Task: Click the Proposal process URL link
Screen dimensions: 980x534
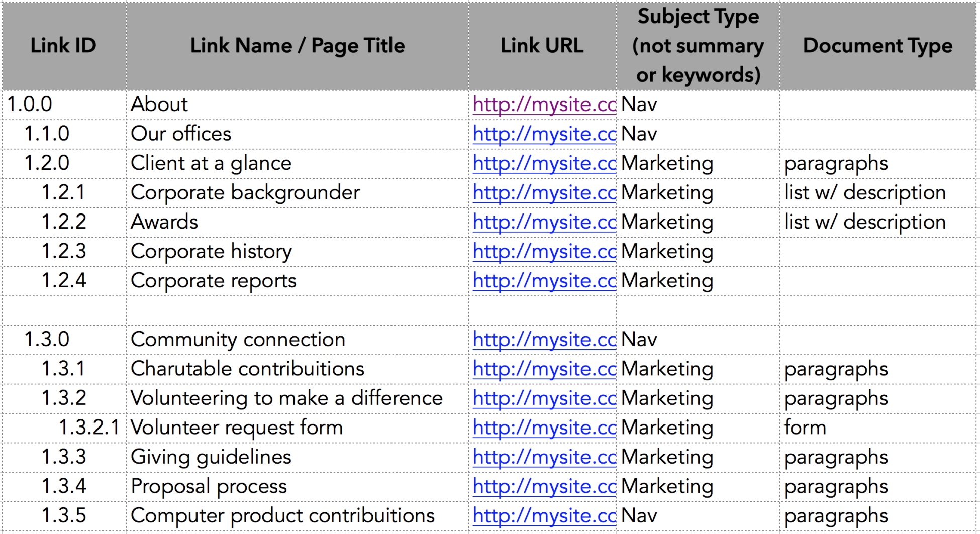Action: [x=544, y=487]
